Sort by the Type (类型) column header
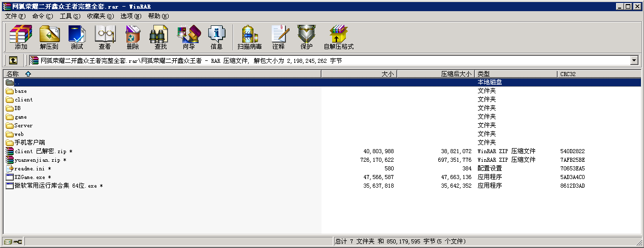This screenshot has width=644, height=248. pos(516,74)
